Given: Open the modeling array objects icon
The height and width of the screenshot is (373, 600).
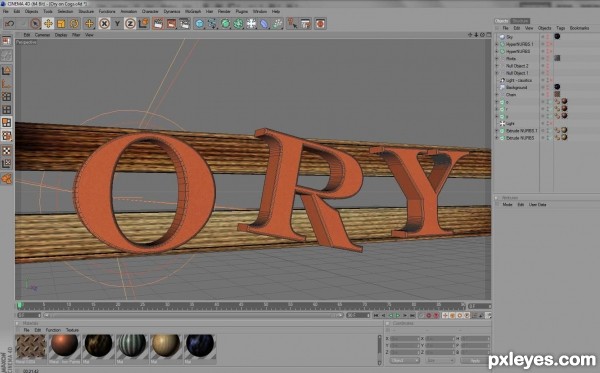Looking at the screenshot, I should [x=238, y=24].
